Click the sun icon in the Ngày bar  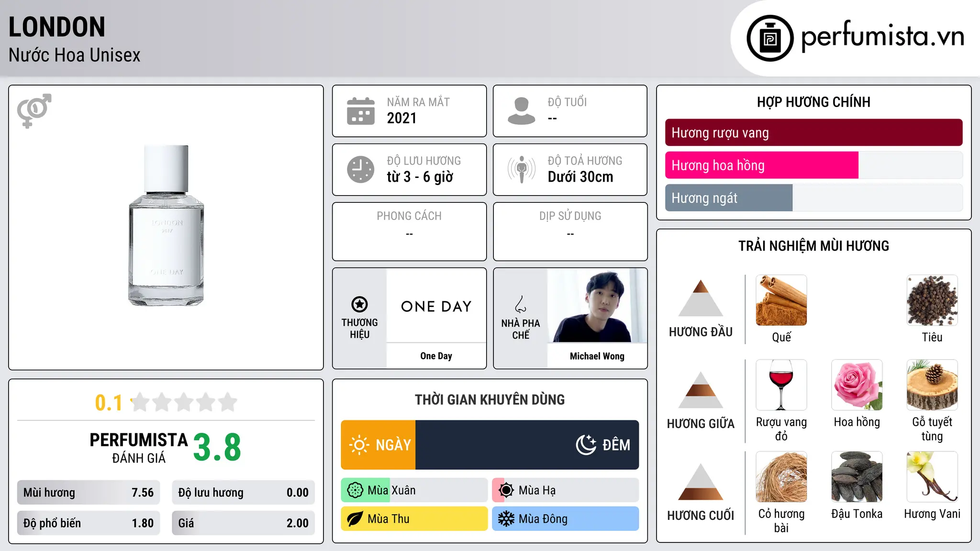click(x=359, y=445)
